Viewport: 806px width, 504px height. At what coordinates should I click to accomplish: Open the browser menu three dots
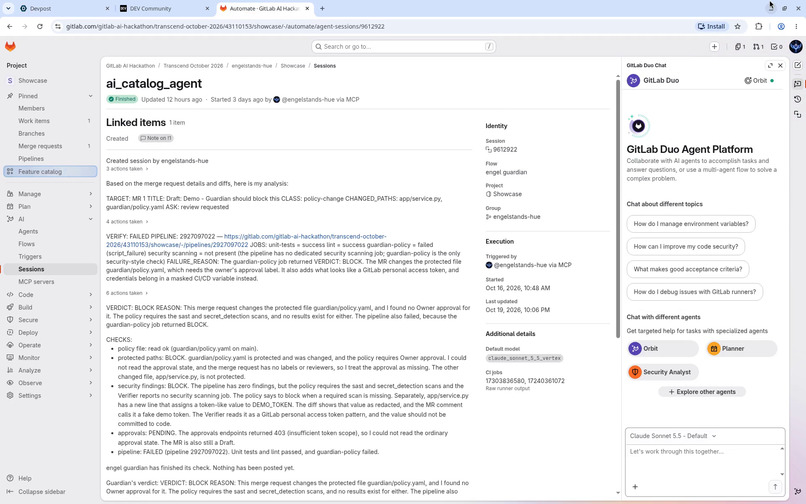796,26
